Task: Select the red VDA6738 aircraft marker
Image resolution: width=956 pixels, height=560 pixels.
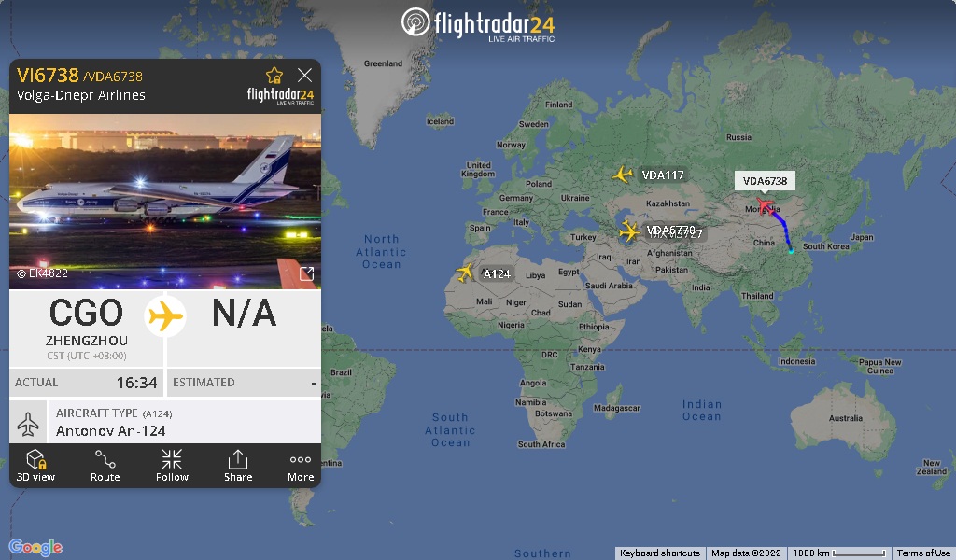Action: pyautogui.click(x=766, y=205)
